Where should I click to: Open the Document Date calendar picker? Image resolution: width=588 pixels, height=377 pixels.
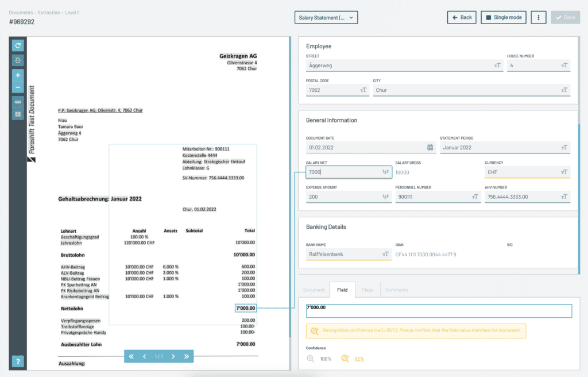coord(430,148)
